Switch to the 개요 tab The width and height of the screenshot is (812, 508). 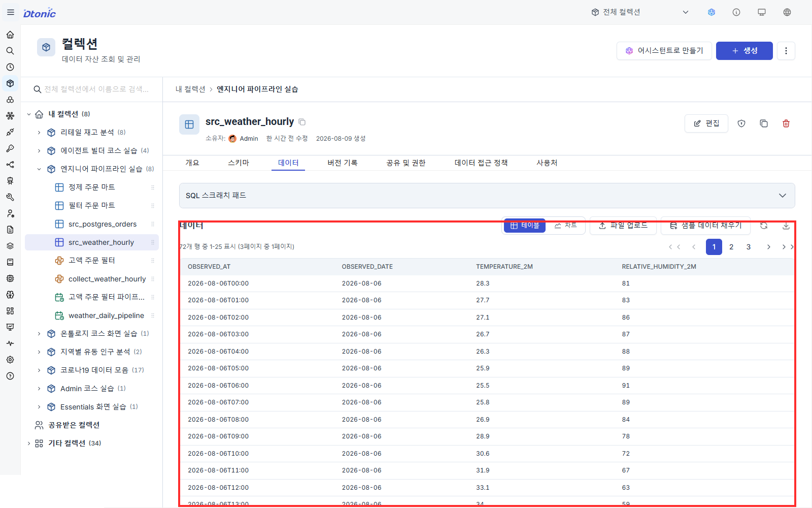[x=192, y=163]
